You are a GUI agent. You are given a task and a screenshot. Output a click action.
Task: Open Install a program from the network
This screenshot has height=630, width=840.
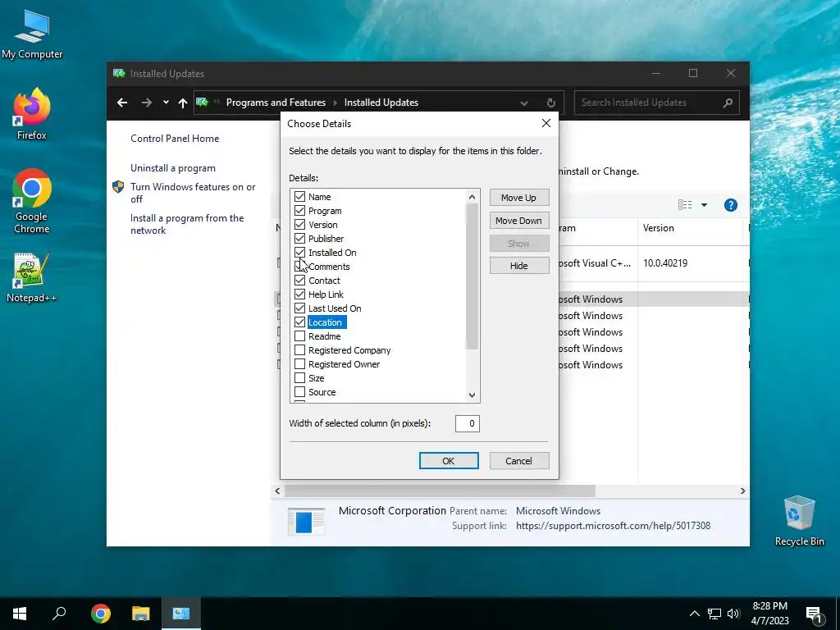(x=187, y=224)
